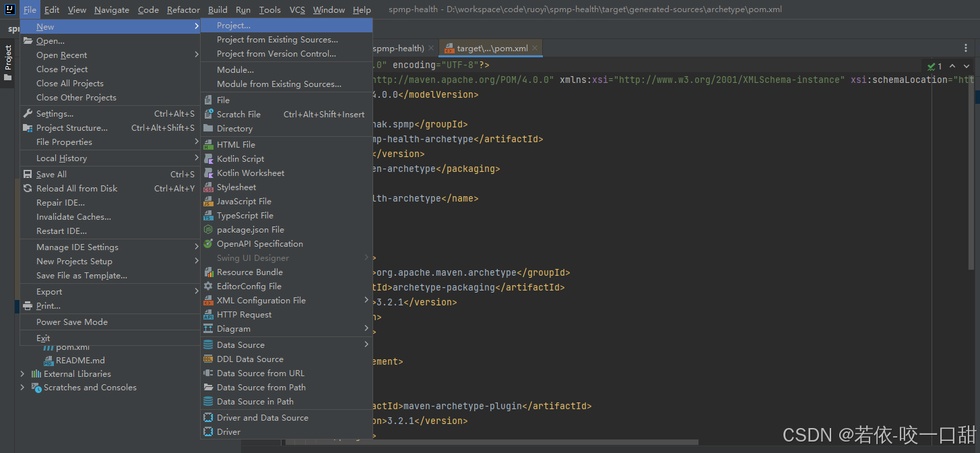Open the editor tabs three-dot options menu
Image resolution: width=980 pixels, height=453 pixels.
(x=966, y=48)
